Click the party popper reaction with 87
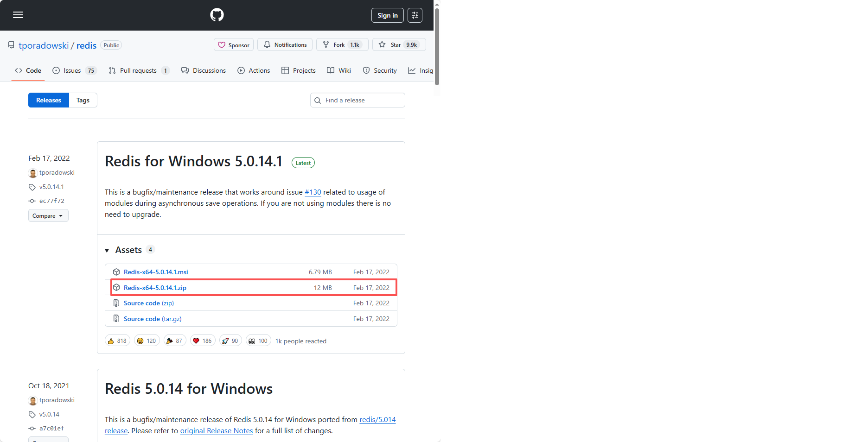This screenshot has width=868, height=442. [174, 341]
